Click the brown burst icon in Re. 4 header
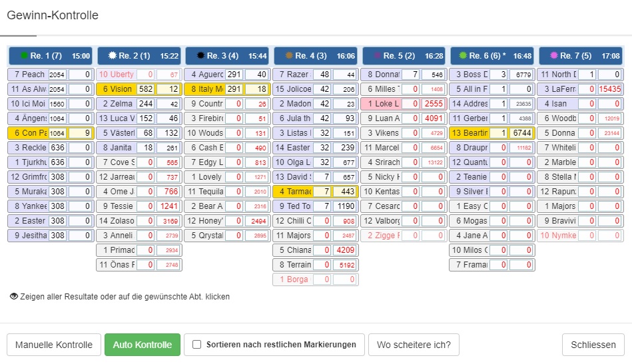Viewport: 632px width, 364px height. click(289, 56)
